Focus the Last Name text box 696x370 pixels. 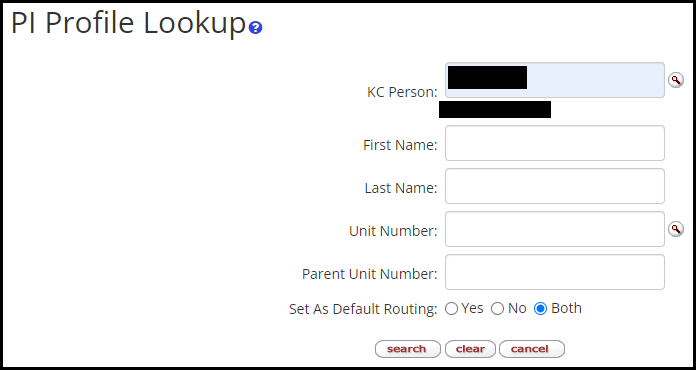555,186
